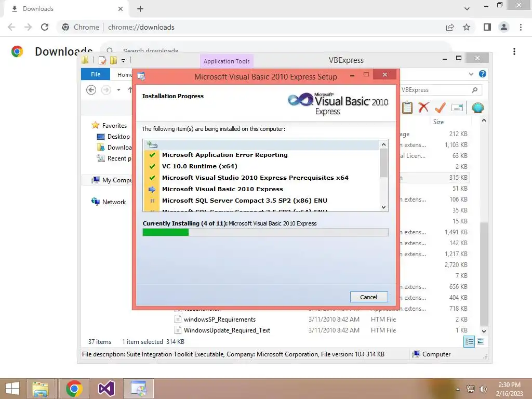Open the Application Tools contextual tab
The height and width of the screenshot is (399, 532).
[x=227, y=61]
